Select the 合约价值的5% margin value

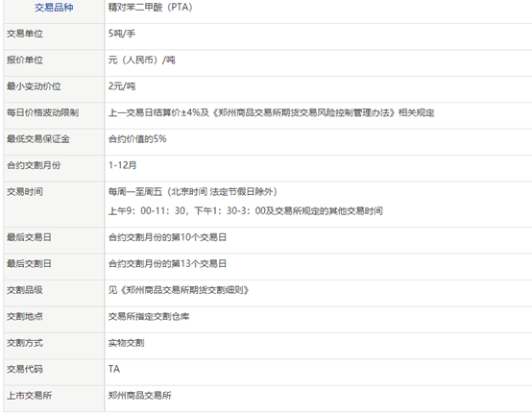pos(137,138)
